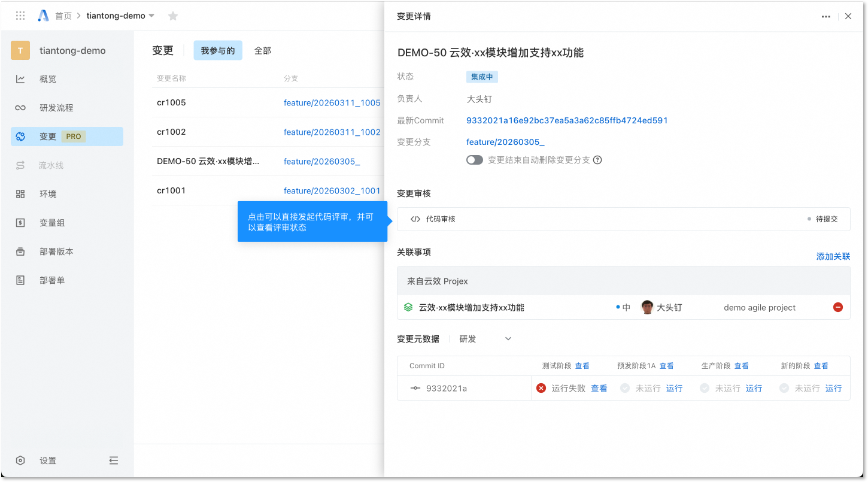The height and width of the screenshot is (482, 868).
Task: Navigate to 首页 in the breadcrumb
Action: coord(63,16)
